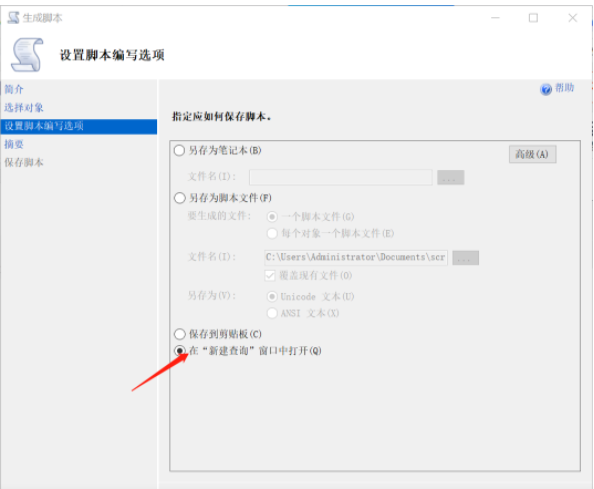Click browse button beside script file path

tap(466, 258)
